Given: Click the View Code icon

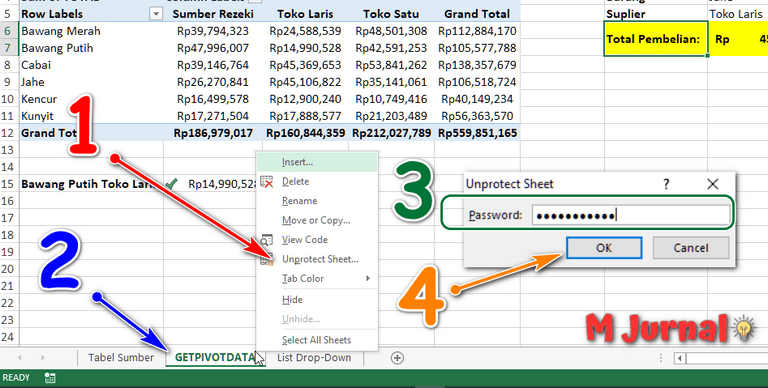Looking at the screenshot, I should point(266,240).
